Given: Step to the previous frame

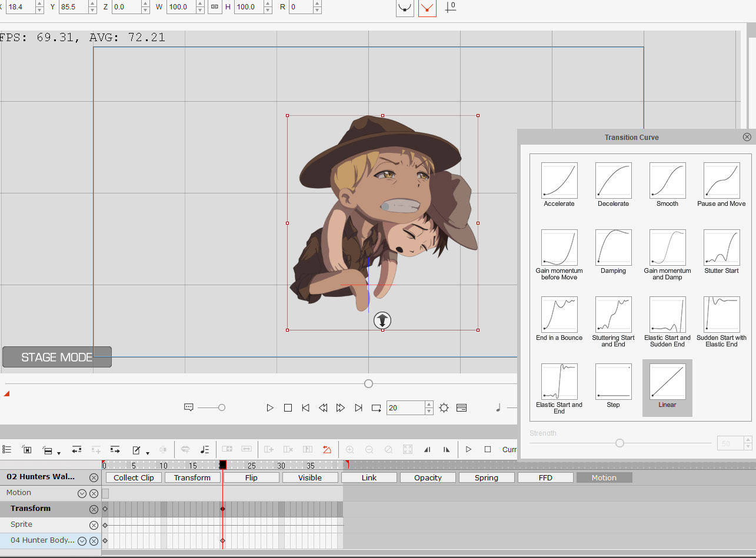Looking at the screenshot, I should [323, 407].
